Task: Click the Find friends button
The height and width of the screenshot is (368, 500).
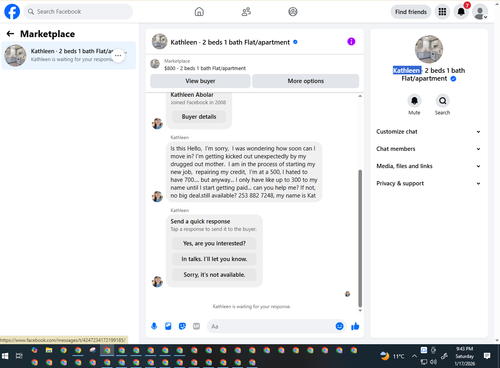Action: pyautogui.click(x=411, y=12)
